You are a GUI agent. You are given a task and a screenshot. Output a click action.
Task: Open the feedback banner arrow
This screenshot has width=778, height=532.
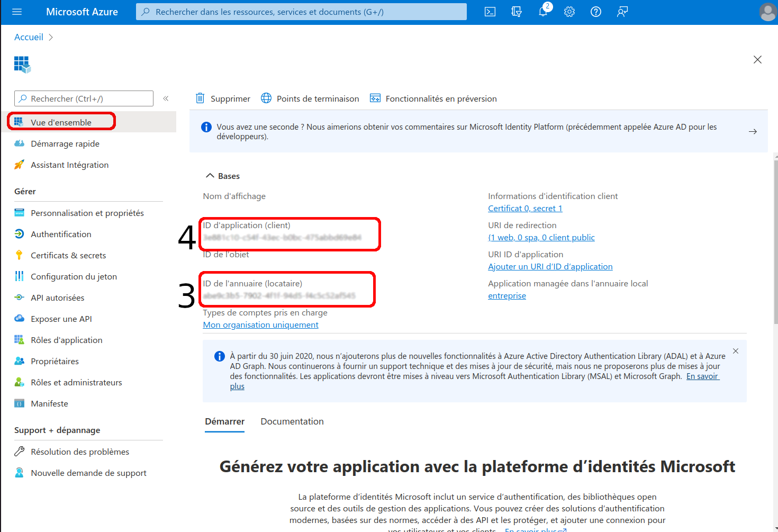click(753, 131)
